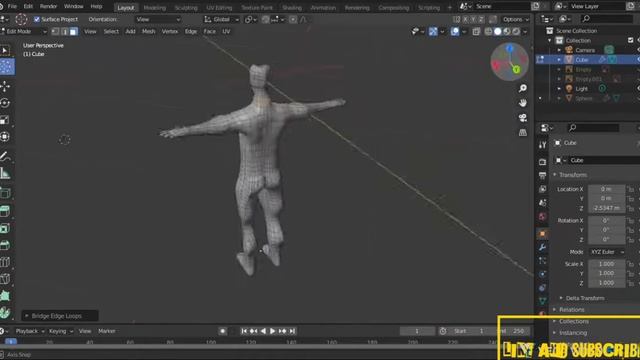Switch to face select mode
This screenshot has height=360, width=640.
[x=73, y=31]
